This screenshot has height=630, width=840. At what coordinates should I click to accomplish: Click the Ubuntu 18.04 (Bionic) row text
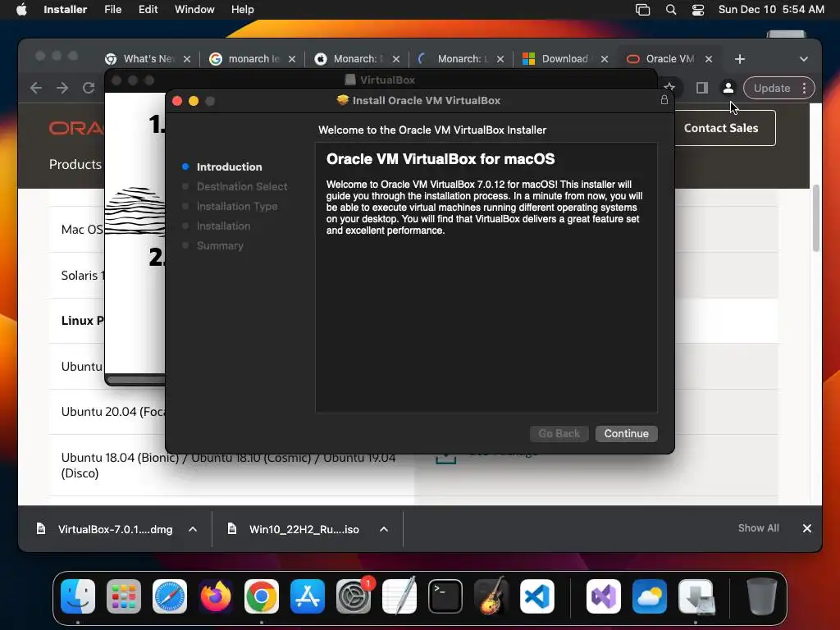coord(228,465)
